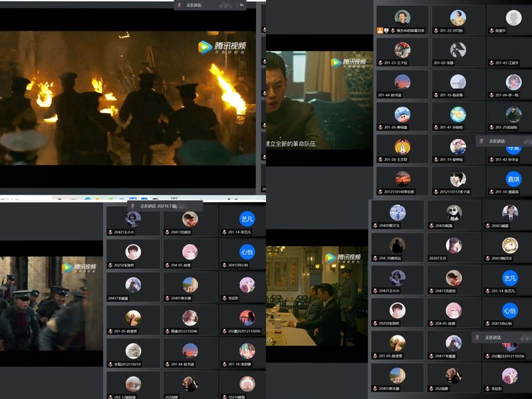Click the microphone icon beside participant 202-12
This screenshot has width=532, height=399.
pos(110,396)
